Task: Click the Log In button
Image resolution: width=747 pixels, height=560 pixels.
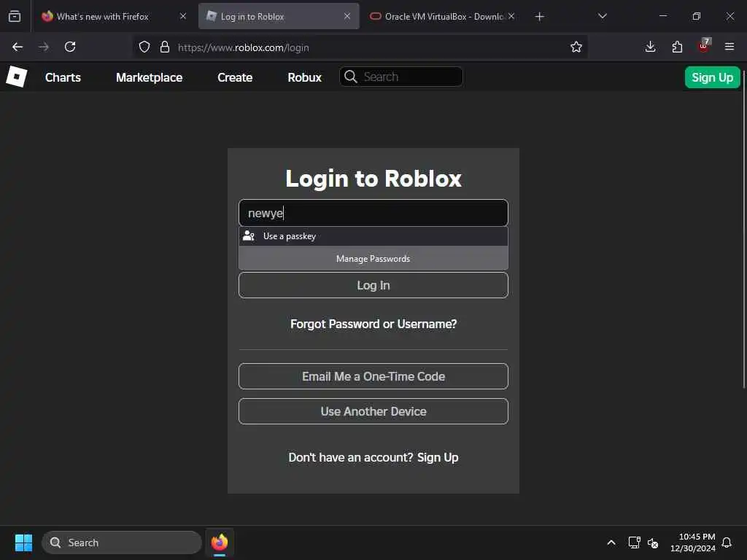Action: tap(373, 285)
